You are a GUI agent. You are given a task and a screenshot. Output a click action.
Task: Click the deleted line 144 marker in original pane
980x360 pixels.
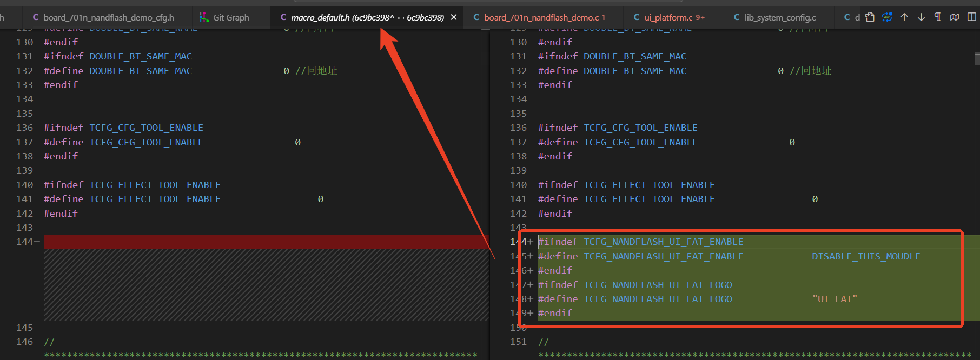pyautogui.click(x=28, y=242)
